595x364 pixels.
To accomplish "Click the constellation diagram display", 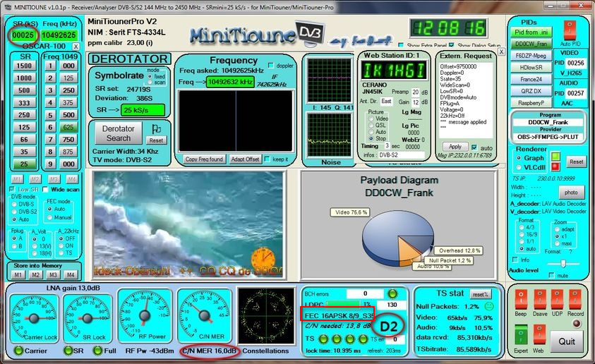I will click(x=266, y=316).
